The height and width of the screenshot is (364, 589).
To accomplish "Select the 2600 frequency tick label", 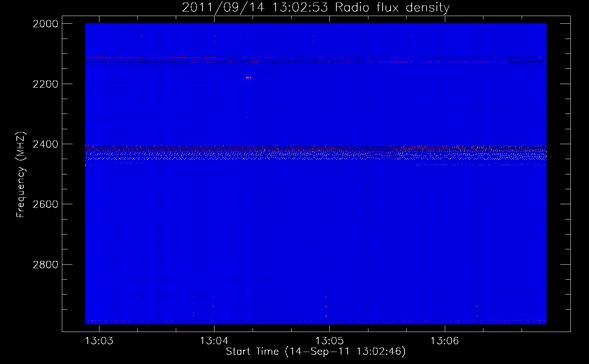I will click(46, 204).
